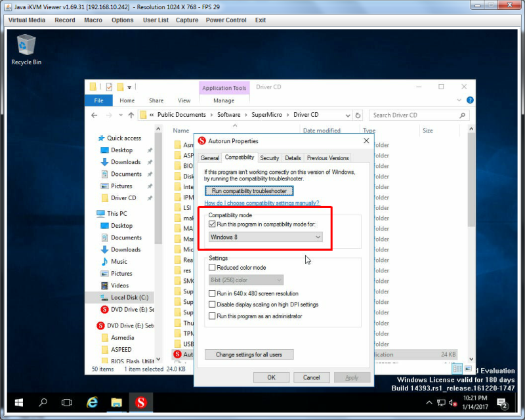The width and height of the screenshot is (525, 420).
Task: Open the Macro menu
Action: [93, 20]
